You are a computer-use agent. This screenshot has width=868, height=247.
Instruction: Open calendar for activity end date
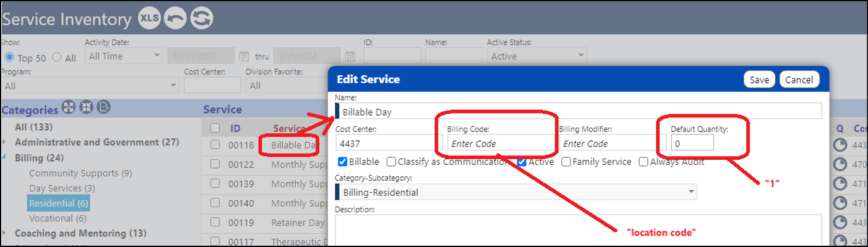click(350, 56)
